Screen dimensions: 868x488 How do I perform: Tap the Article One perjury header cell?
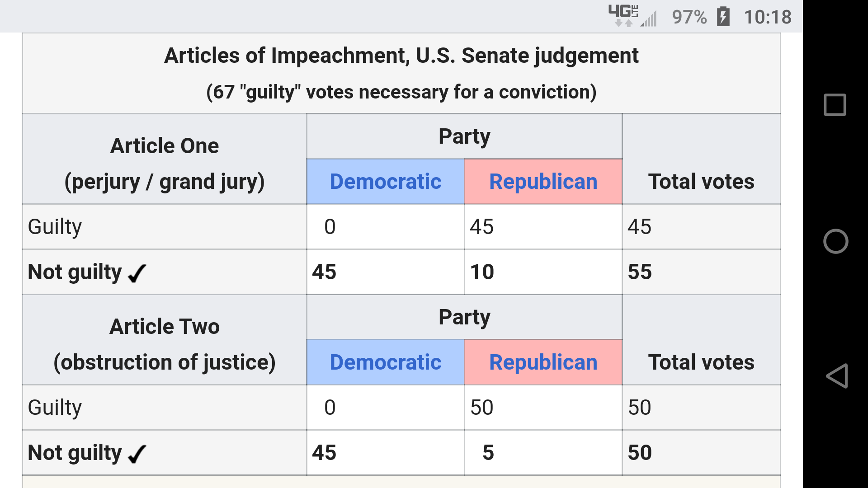tap(165, 164)
